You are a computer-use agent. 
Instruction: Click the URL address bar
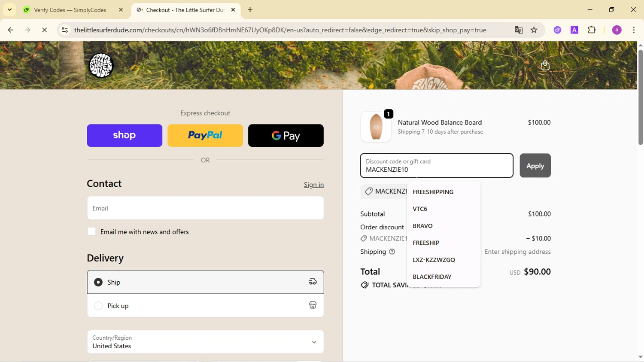click(x=280, y=30)
